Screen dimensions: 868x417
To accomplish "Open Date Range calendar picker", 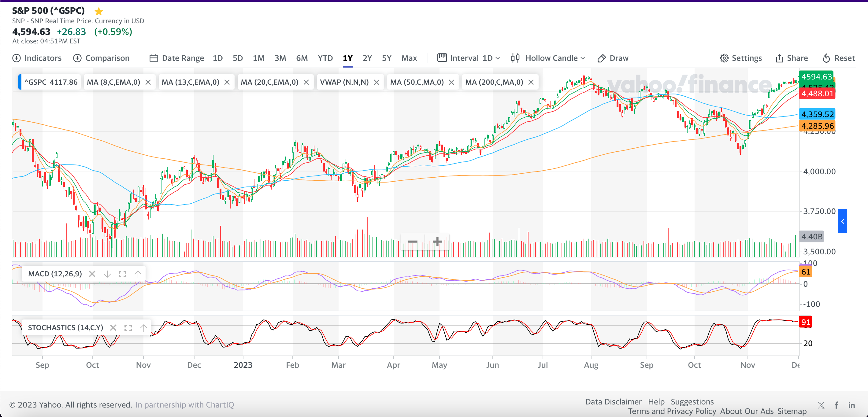I will pyautogui.click(x=176, y=58).
